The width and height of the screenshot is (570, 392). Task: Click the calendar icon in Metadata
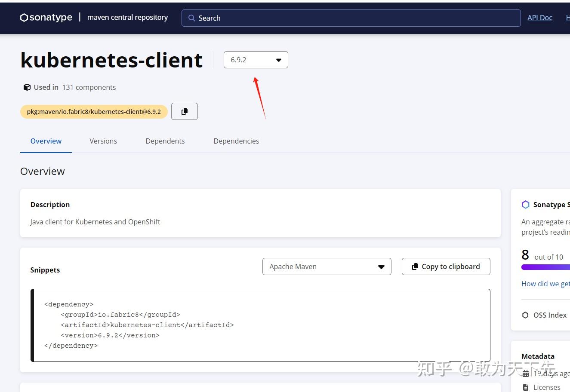(x=525, y=374)
